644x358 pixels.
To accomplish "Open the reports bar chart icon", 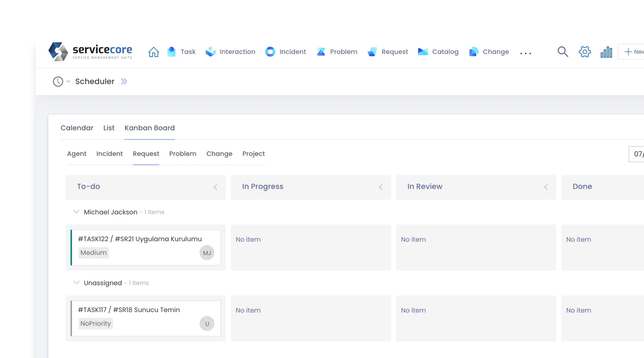I will point(606,52).
